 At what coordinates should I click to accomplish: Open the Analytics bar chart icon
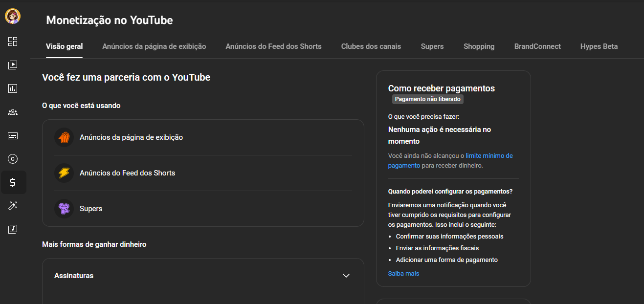pyautogui.click(x=13, y=88)
